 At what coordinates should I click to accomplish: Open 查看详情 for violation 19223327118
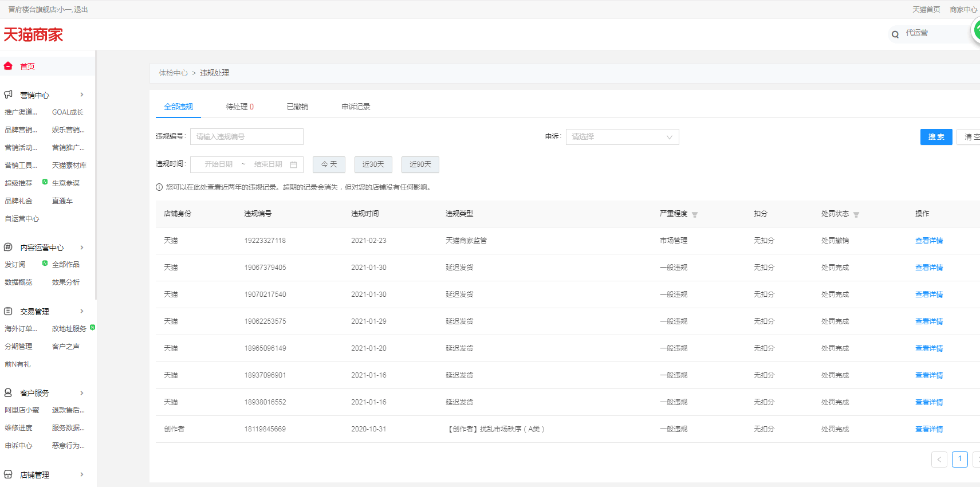click(x=928, y=241)
